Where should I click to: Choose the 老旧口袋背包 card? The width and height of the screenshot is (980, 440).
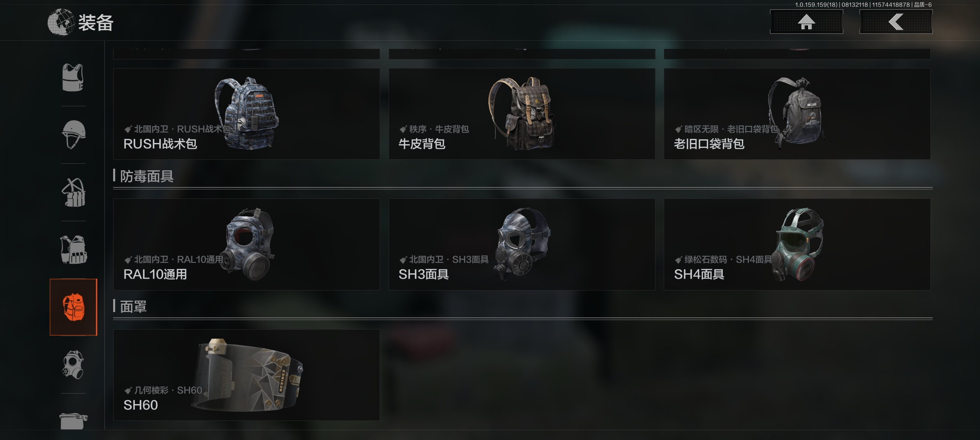797,114
